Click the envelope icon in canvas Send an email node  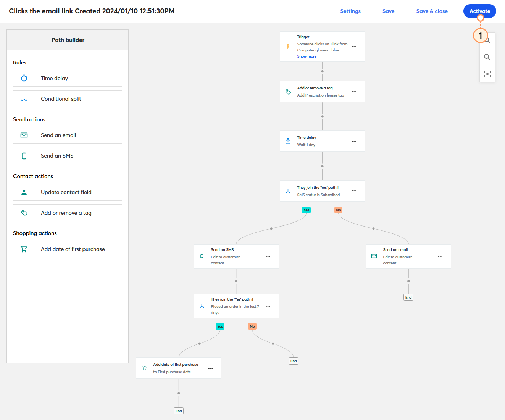coord(374,256)
